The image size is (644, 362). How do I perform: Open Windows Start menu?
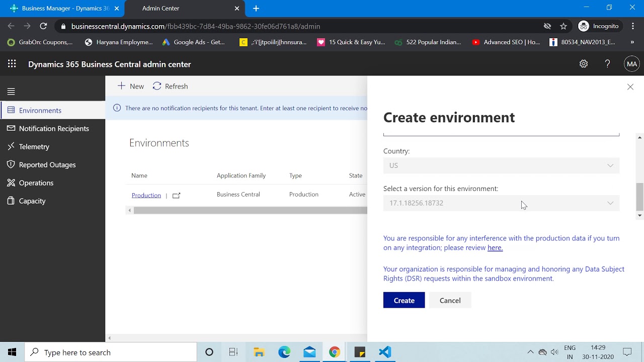click(12, 352)
